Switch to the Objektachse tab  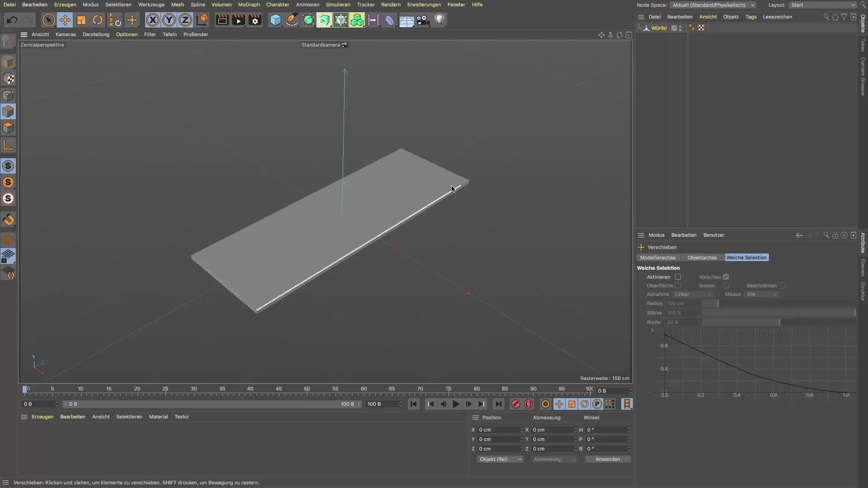(x=702, y=258)
